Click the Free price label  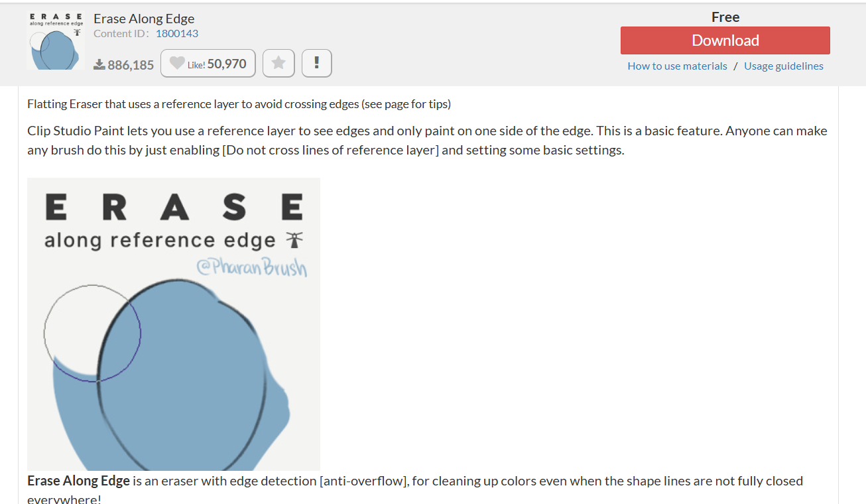725,17
